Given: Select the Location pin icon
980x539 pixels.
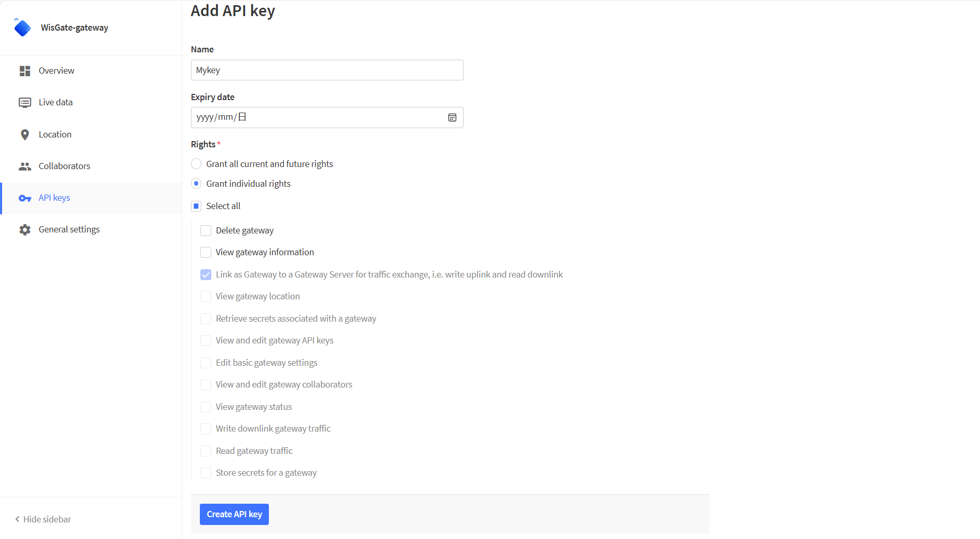Looking at the screenshot, I should pos(25,135).
